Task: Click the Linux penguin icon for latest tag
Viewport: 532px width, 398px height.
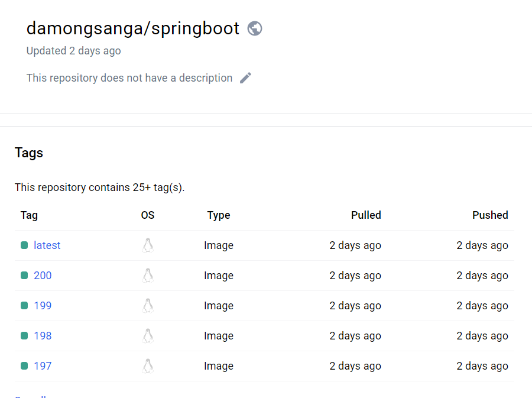Action: point(148,245)
